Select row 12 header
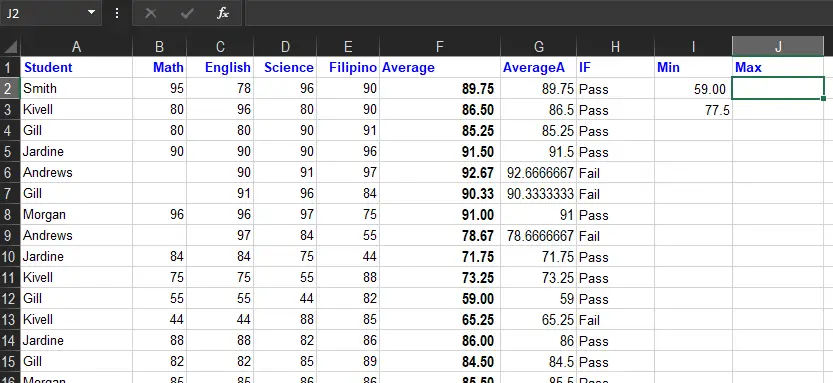Viewport: 833px width, 383px height. click(10, 299)
